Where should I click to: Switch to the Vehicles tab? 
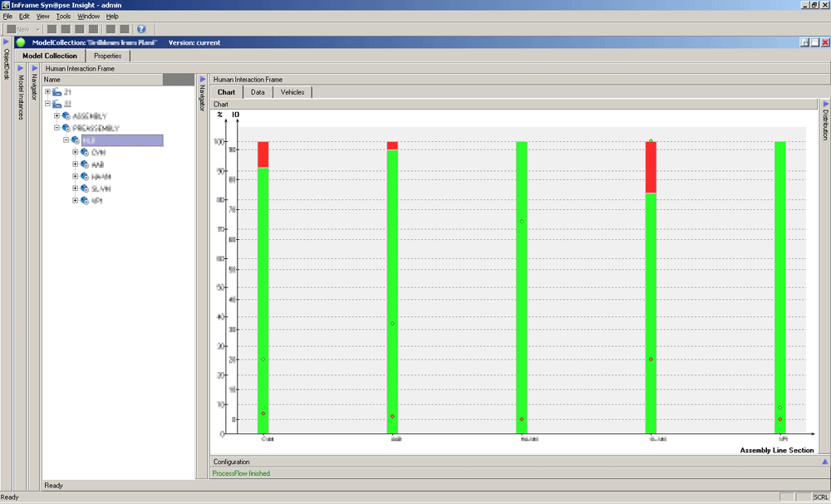click(292, 92)
